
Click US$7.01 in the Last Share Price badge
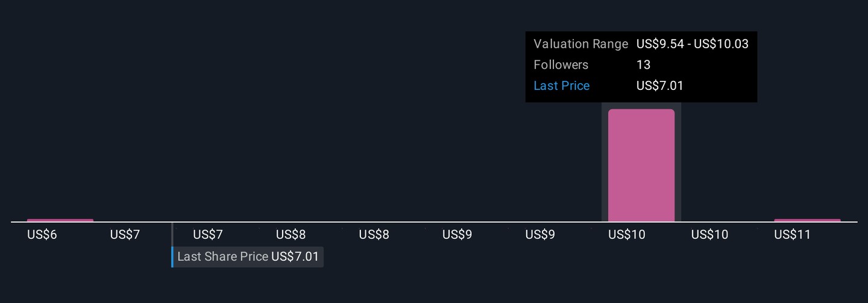click(x=295, y=257)
